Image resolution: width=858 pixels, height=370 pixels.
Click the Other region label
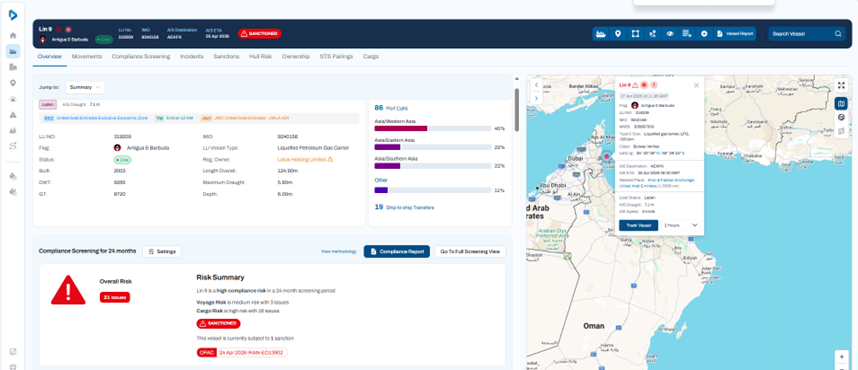point(381,180)
